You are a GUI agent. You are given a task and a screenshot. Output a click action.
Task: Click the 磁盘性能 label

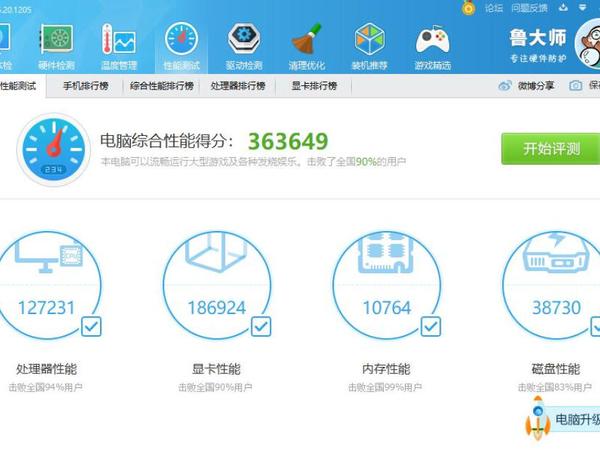tap(556, 369)
